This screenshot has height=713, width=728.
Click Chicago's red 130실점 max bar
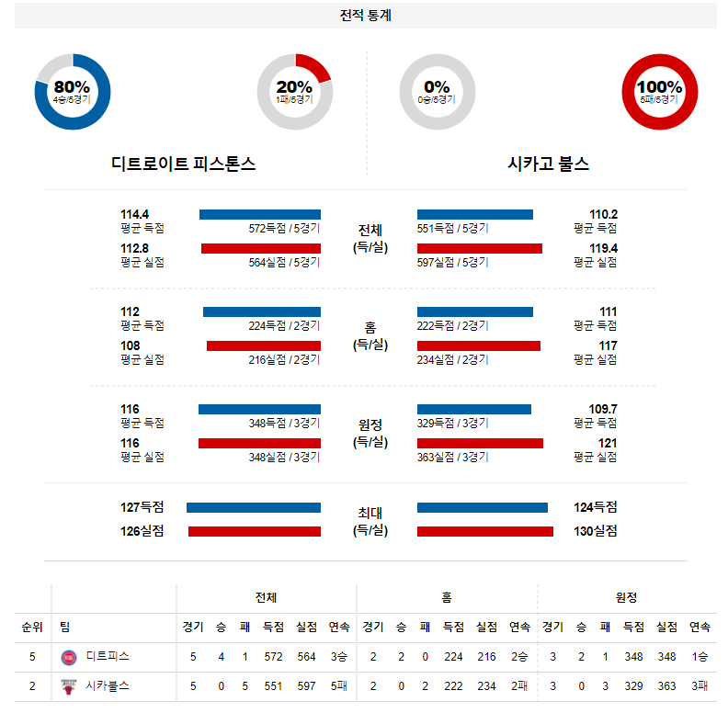pyautogui.click(x=485, y=531)
